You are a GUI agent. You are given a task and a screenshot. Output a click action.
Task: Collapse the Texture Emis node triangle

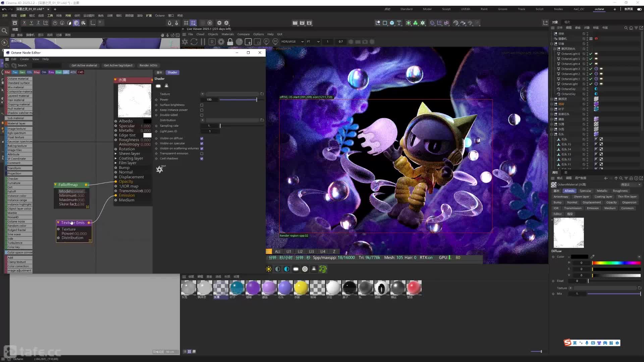click(x=58, y=223)
